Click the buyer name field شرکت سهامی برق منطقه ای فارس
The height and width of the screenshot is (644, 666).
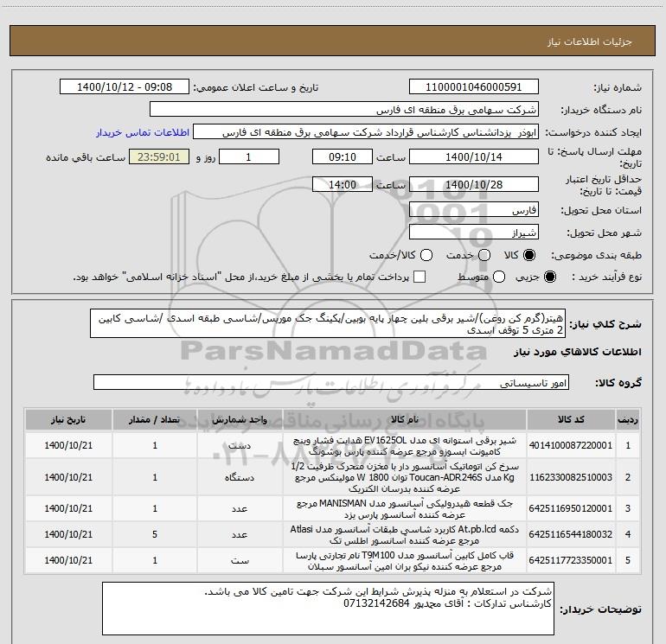tap(344, 110)
